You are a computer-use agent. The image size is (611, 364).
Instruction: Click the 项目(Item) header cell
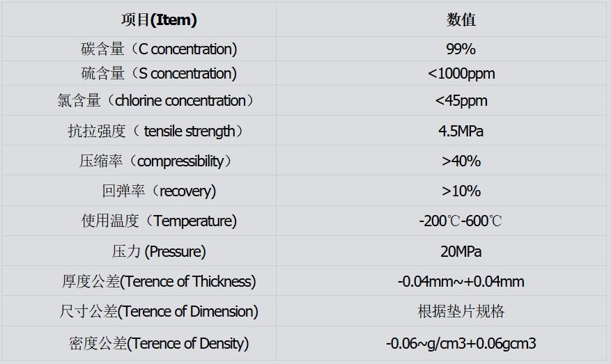[159, 19]
